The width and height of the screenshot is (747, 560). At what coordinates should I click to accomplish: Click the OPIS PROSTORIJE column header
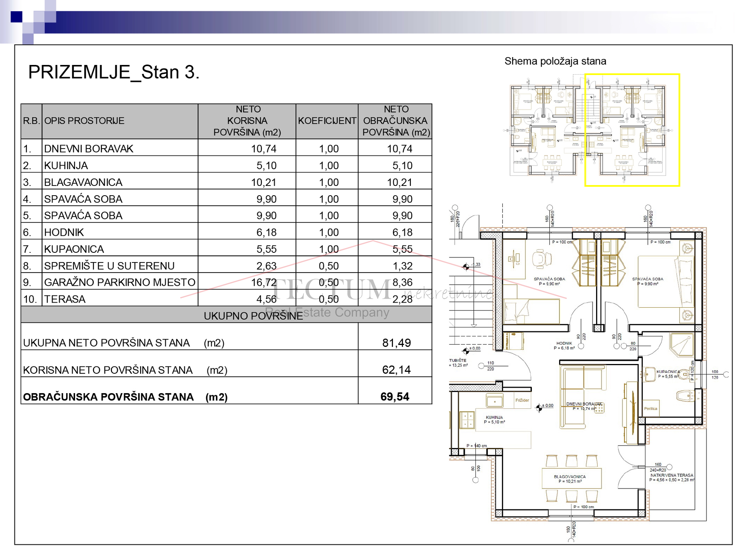pyautogui.click(x=84, y=121)
